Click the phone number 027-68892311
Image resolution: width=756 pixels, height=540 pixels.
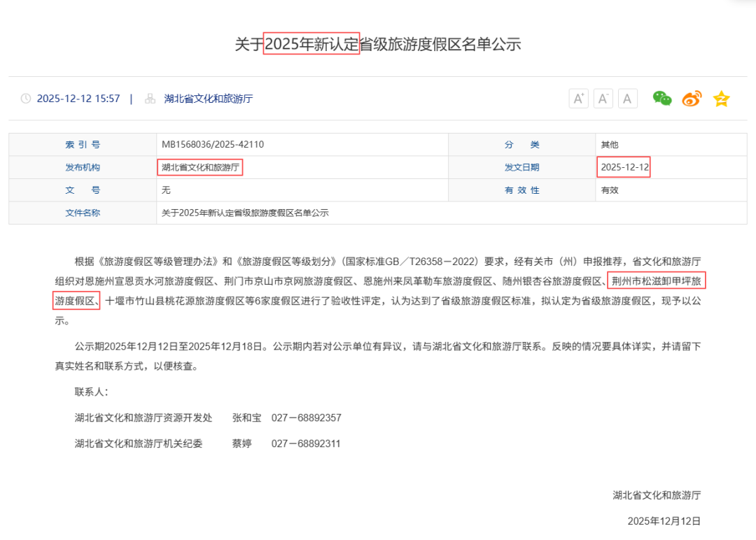pyautogui.click(x=306, y=443)
